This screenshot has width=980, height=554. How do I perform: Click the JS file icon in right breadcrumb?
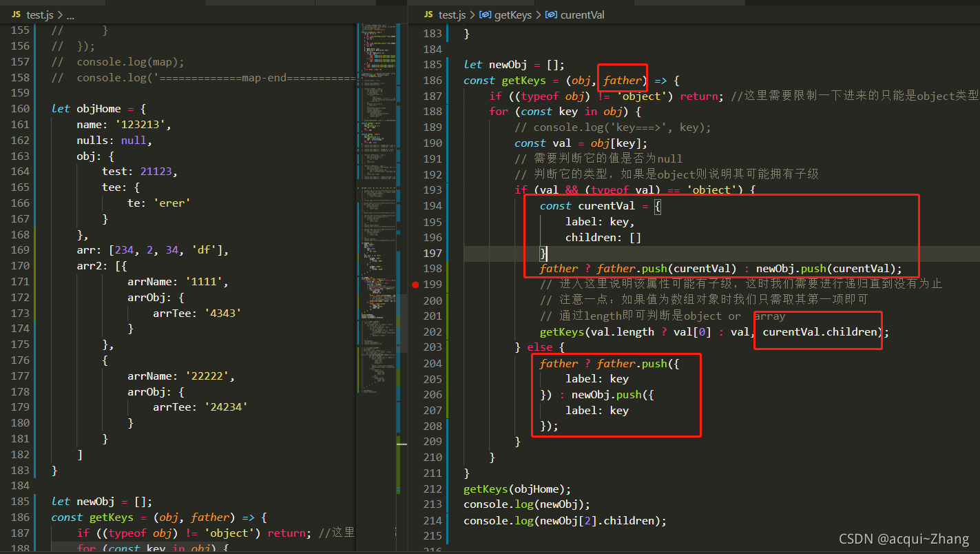pos(428,14)
